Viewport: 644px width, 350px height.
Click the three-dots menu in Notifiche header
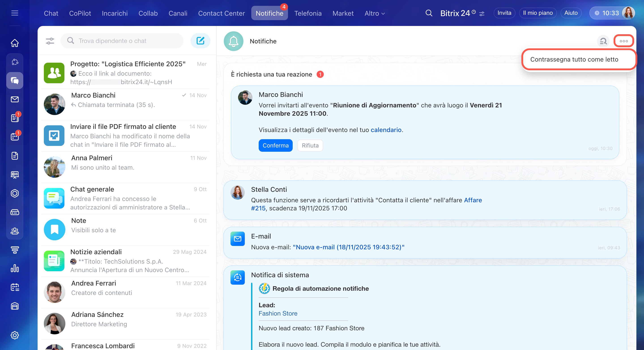pyautogui.click(x=623, y=41)
